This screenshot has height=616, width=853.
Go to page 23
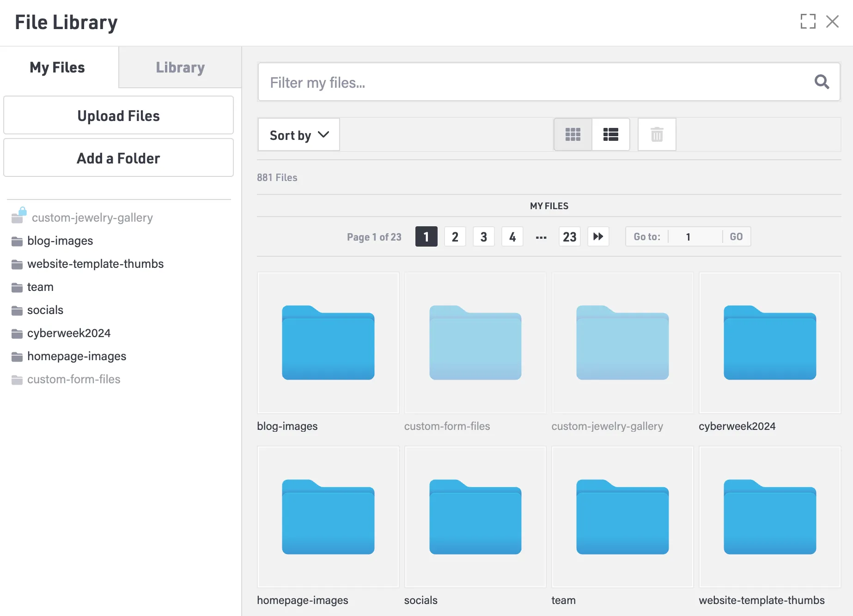[x=569, y=237]
